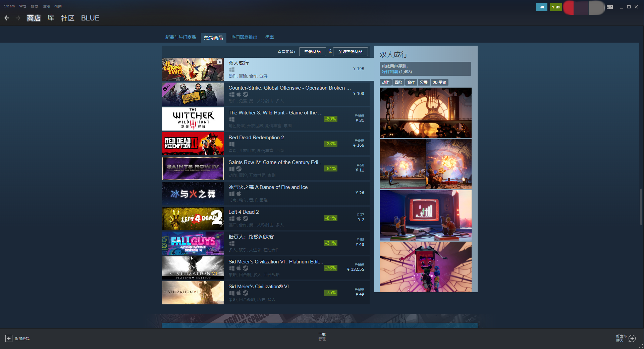Open the 好友 menu
The height and width of the screenshot is (349, 644).
(35, 6)
